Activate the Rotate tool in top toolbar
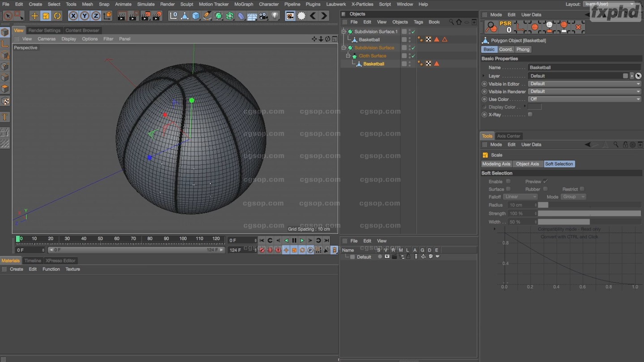Image resolution: width=644 pixels, height=362 pixels. (x=57, y=16)
